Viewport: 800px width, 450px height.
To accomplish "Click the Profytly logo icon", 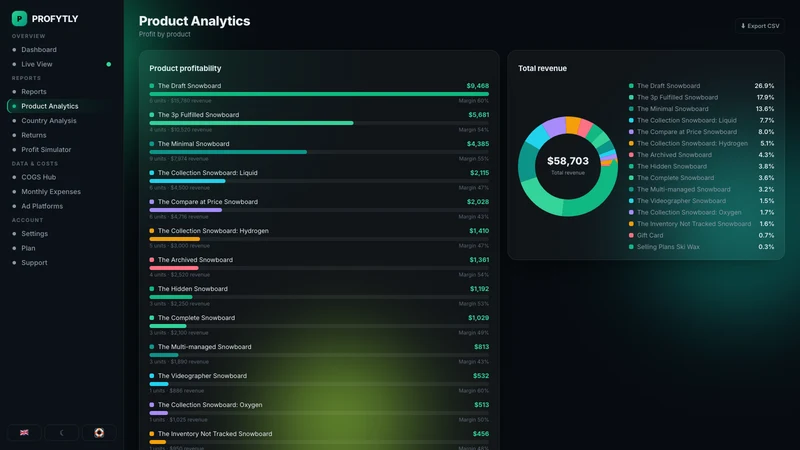I will (x=19, y=18).
